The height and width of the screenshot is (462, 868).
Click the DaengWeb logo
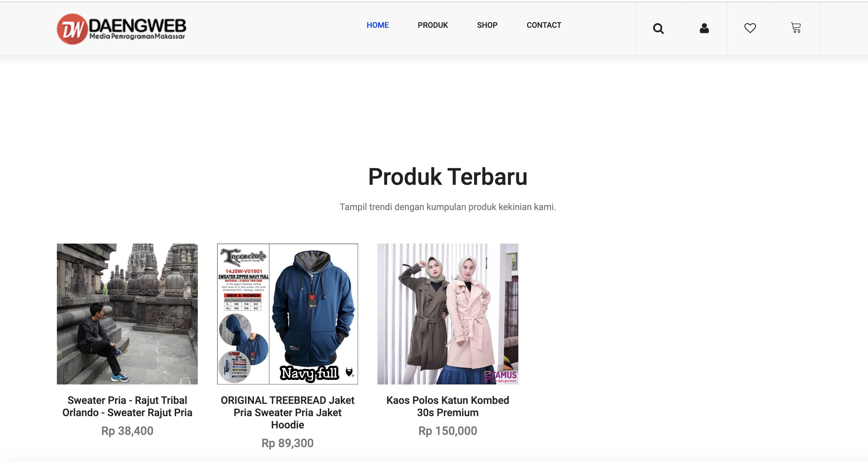tap(121, 29)
